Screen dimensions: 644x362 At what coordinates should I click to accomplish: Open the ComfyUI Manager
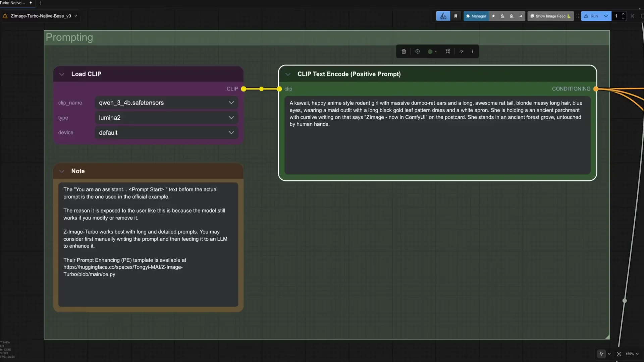pyautogui.click(x=476, y=16)
